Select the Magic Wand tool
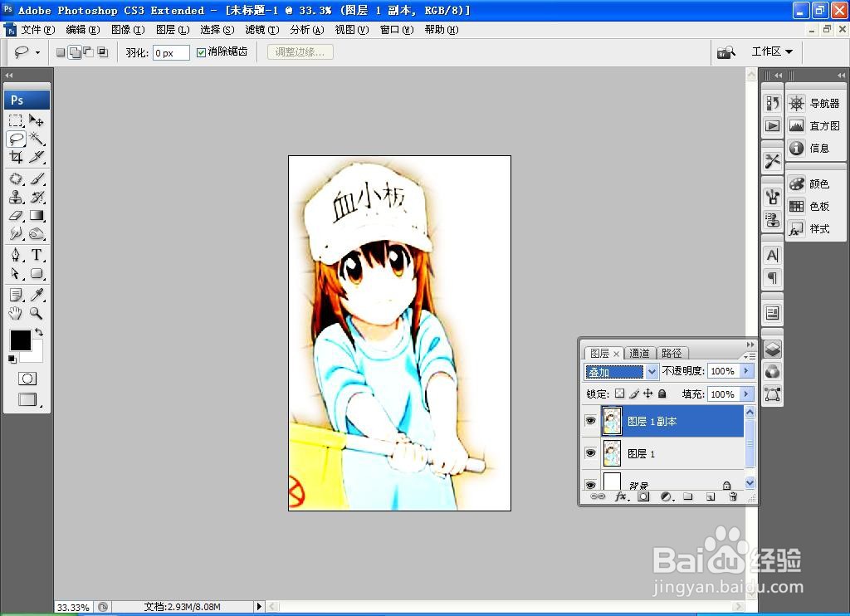 [x=37, y=139]
